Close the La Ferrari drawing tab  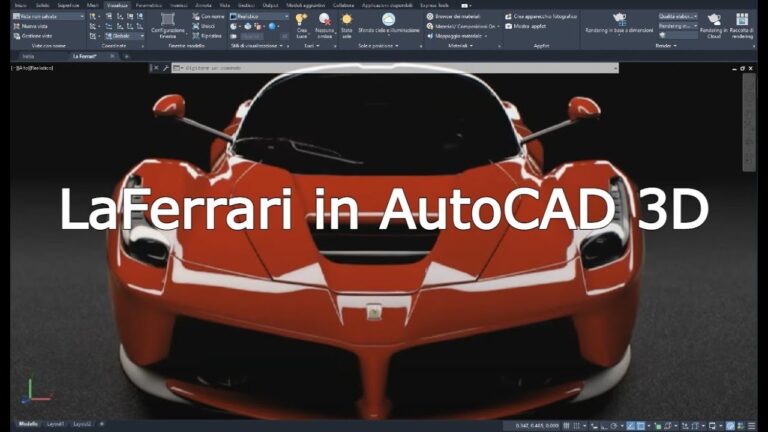[x=112, y=56]
